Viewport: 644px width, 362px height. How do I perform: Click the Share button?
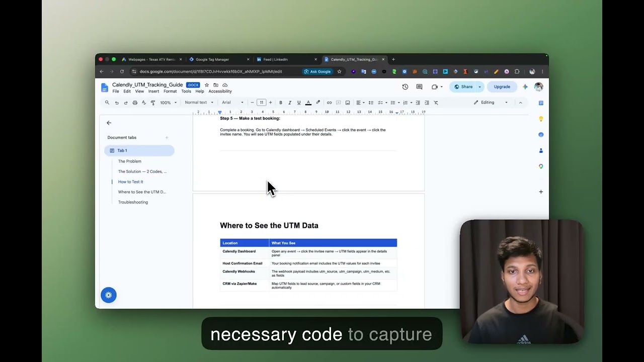[x=463, y=87]
